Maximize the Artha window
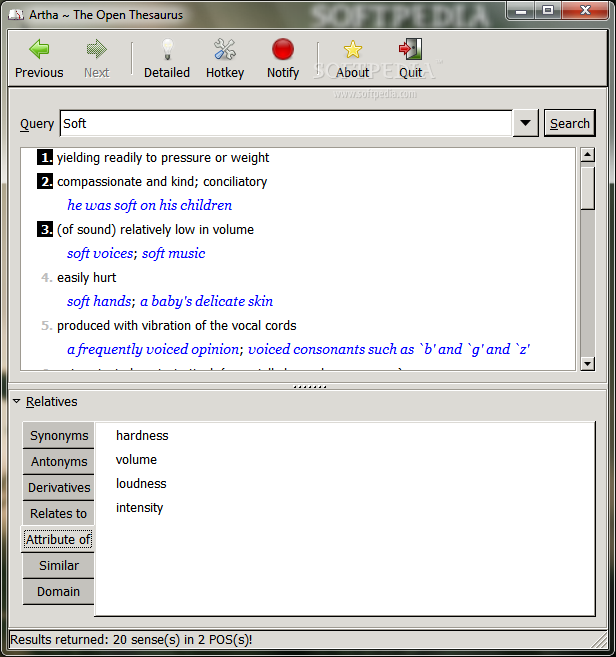The width and height of the screenshot is (616, 657). (x=548, y=11)
